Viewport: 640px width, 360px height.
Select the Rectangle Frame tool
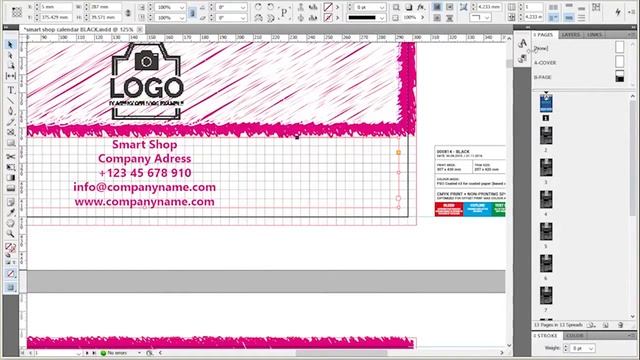11,132
